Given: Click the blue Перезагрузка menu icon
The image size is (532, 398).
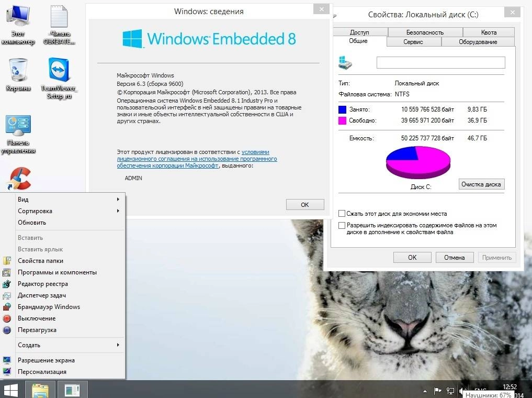Looking at the screenshot, I should [7, 330].
